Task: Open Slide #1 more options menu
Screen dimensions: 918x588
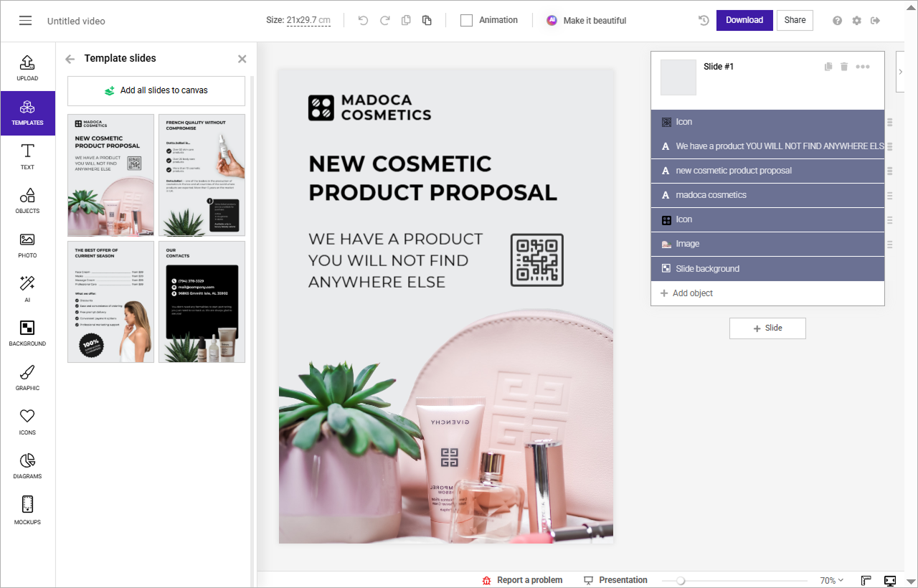Action: [x=863, y=67]
